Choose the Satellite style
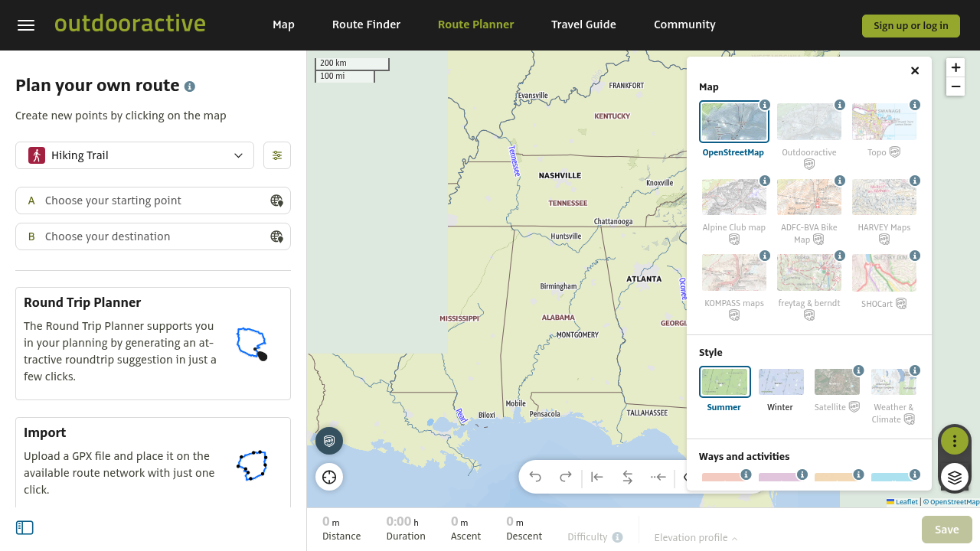980x551 pixels. [x=837, y=382]
